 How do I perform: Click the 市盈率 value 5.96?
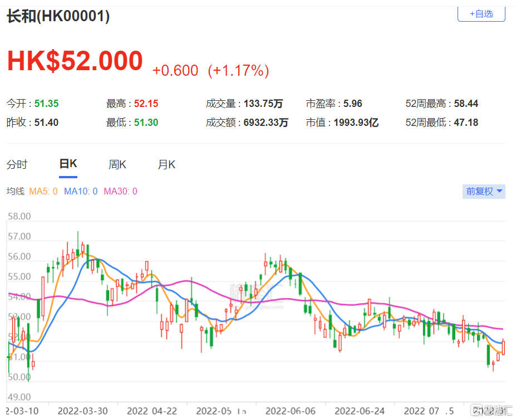pos(353,104)
